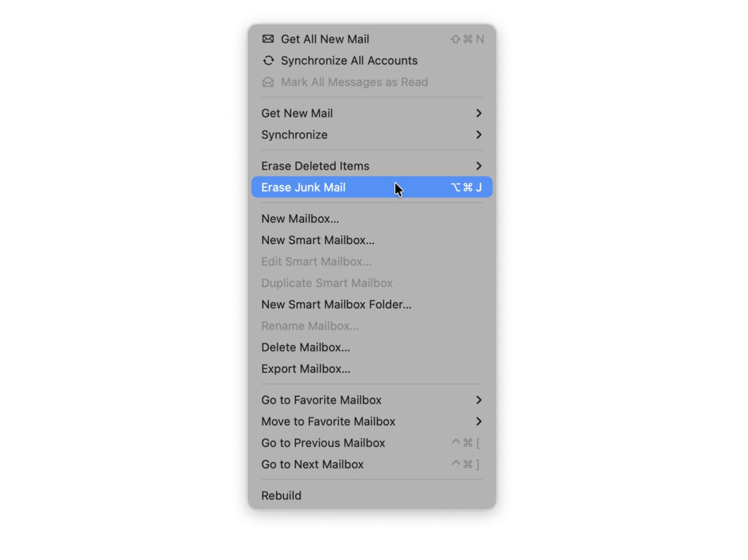Select Delete Mailbox… menu entry

pyautogui.click(x=372, y=348)
